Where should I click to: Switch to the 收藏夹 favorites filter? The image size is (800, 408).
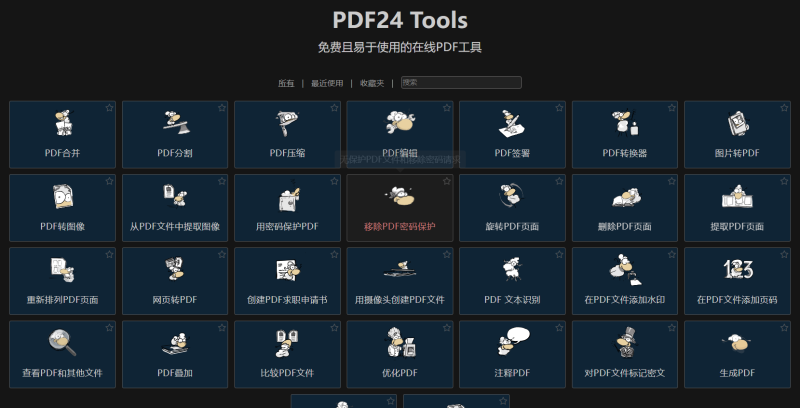click(372, 83)
